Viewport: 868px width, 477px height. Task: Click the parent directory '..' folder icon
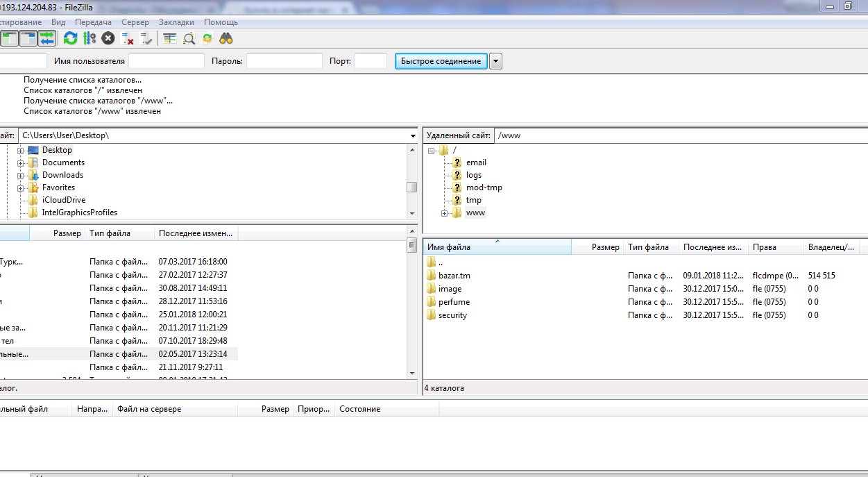(x=431, y=262)
